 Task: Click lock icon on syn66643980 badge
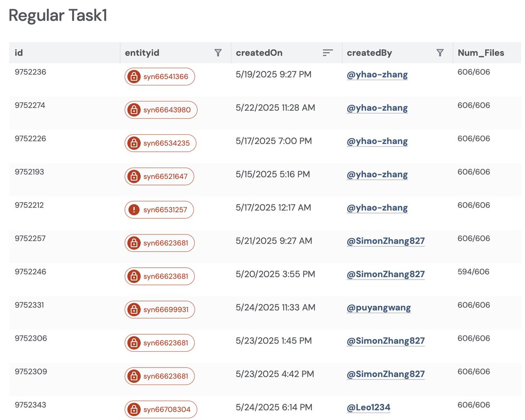pyautogui.click(x=134, y=110)
